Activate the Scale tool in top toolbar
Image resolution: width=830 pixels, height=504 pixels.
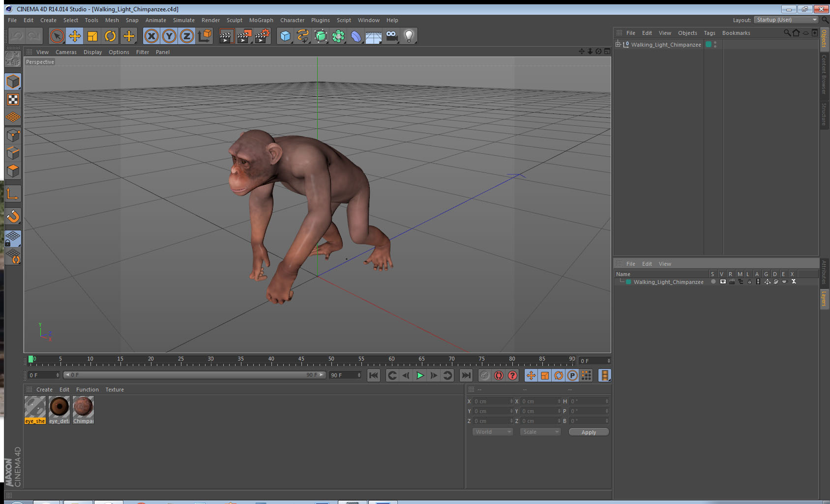92,36
